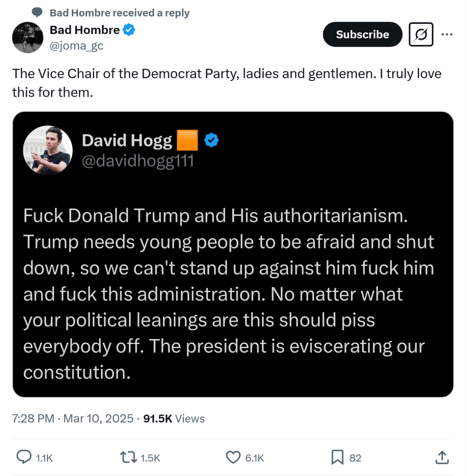Open the three-dot more options menu
The image size is (467, 476).
[x=447, y=35]
